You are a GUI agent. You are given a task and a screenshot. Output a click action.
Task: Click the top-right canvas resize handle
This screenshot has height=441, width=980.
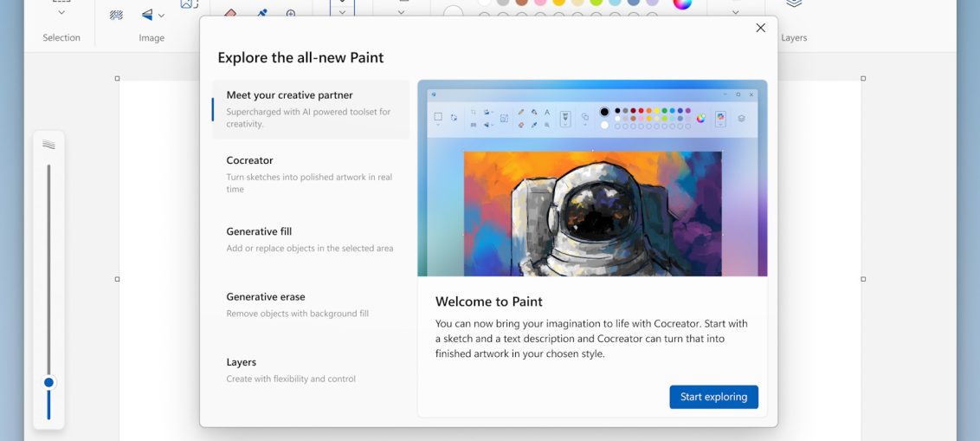(863, 78)
